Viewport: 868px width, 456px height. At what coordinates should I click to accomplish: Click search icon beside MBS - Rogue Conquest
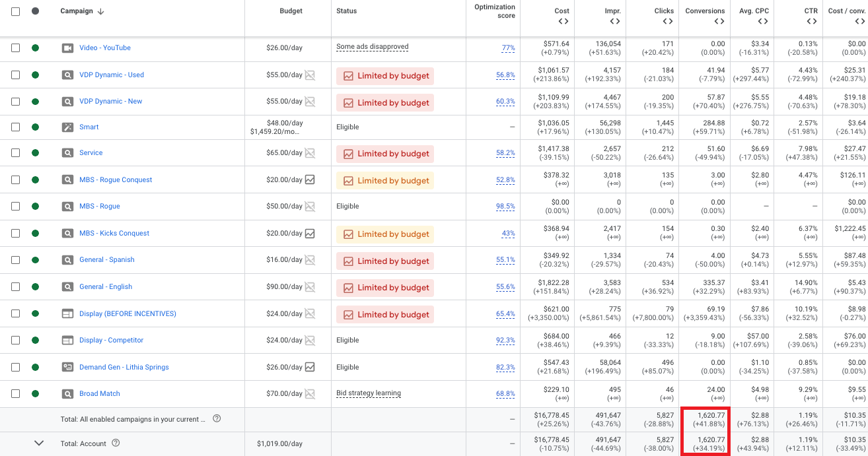(x=67, y=179)
